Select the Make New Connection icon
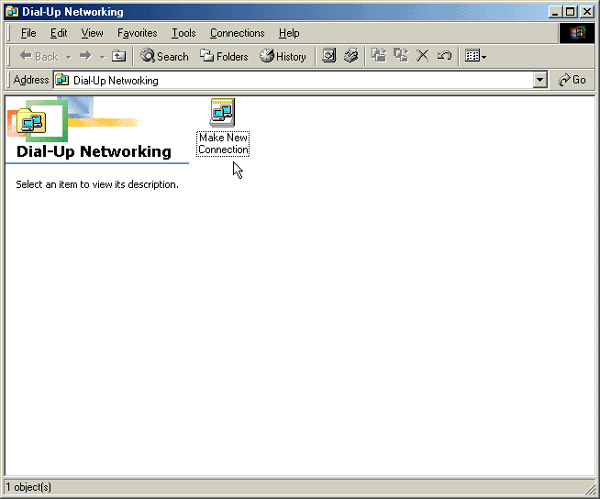This screenshot has width=600, height=499. pyautogui.click(x=222, y=113)
